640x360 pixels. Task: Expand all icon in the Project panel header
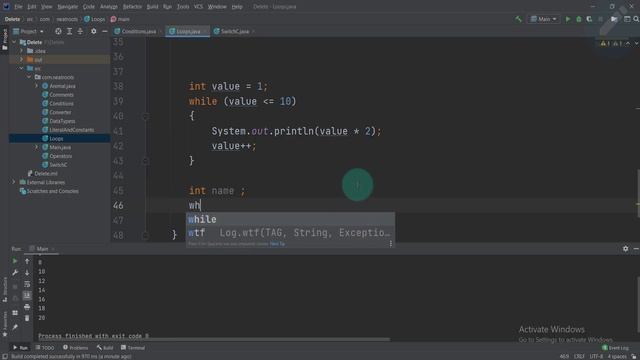[69, 31]
